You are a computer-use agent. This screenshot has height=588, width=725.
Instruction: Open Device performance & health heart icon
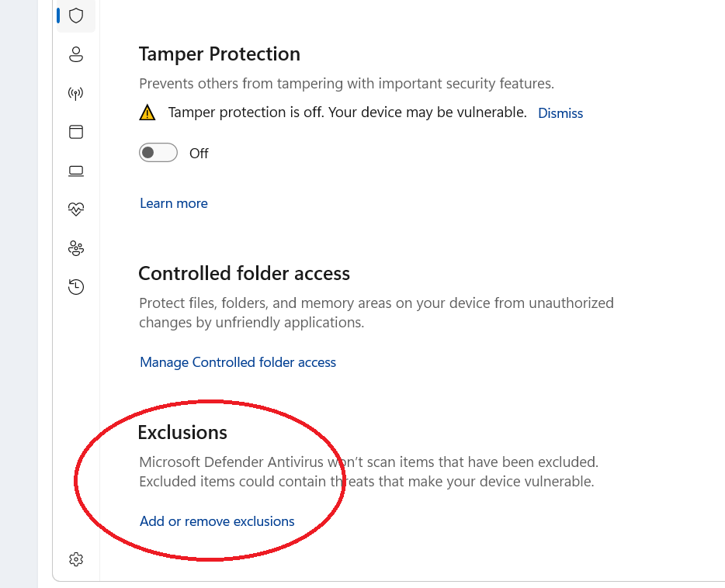76,209
